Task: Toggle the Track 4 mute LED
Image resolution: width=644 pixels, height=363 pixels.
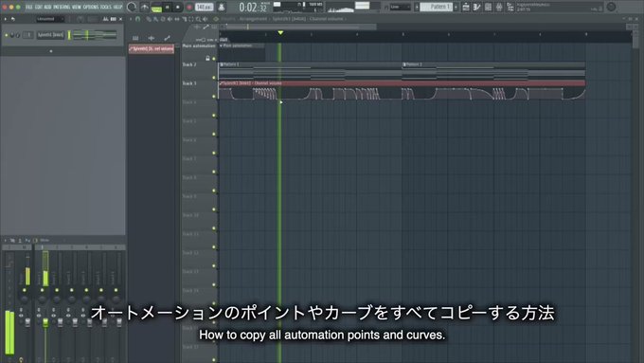Action: click(x=214, y=115)
